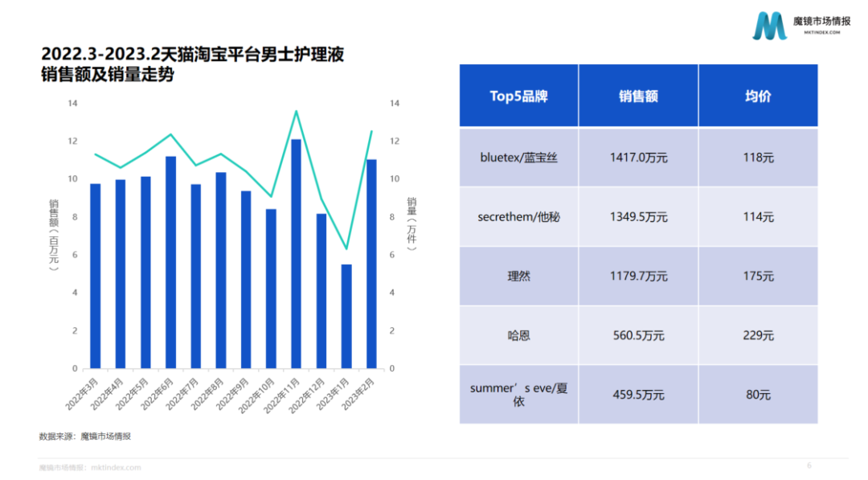Click the 魔镜市场情报 M logo icon
Screen dimensions: 868x480
(x=769, y=26)
